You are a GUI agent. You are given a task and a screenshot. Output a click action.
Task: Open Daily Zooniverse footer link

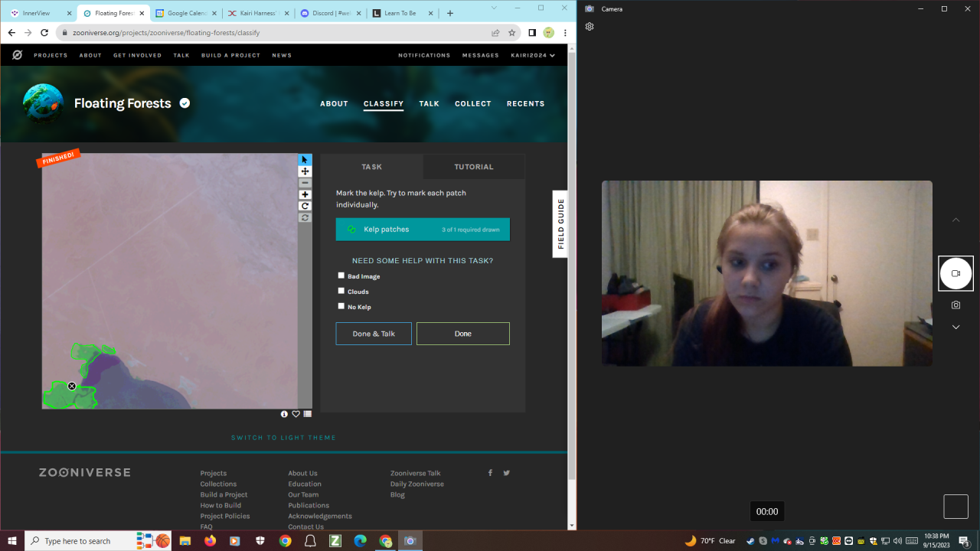click(416, 484)
